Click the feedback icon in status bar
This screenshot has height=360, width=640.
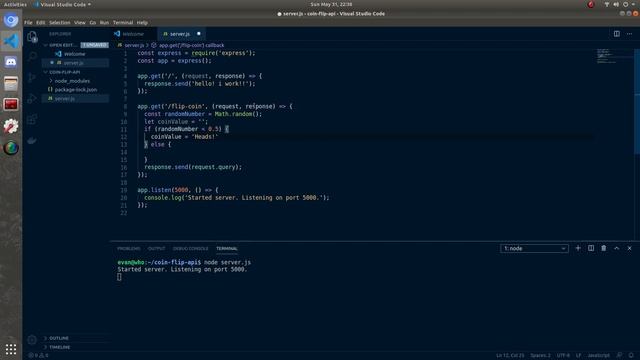pos(620,355)
